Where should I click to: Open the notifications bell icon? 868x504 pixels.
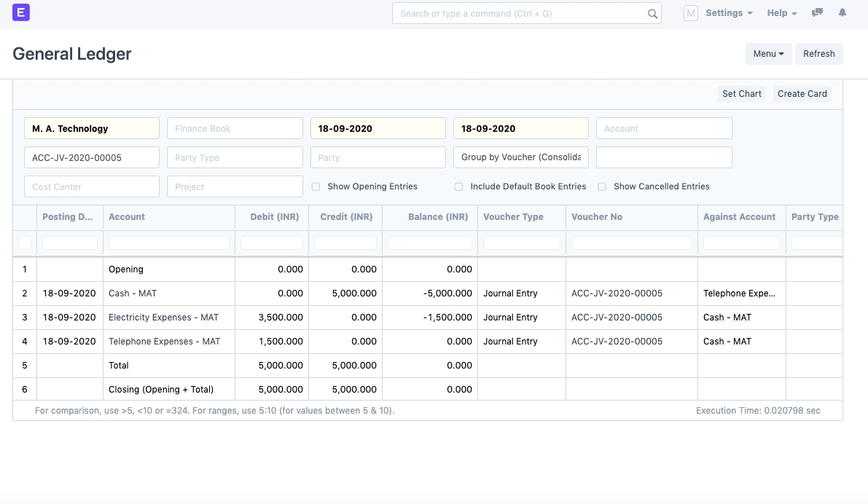(842, 13)
